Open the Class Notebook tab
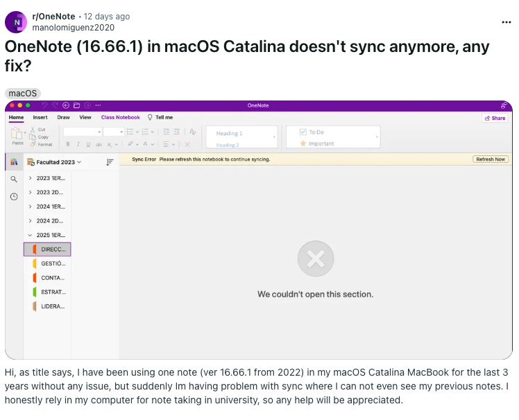Image resolution: width=519 pixels, height=420 pixels. point(121,117)
